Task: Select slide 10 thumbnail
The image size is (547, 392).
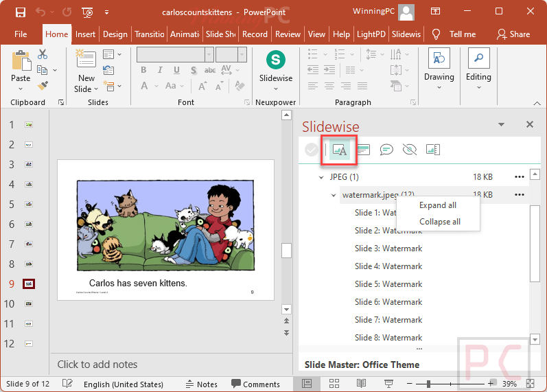Action: [29, 303]
